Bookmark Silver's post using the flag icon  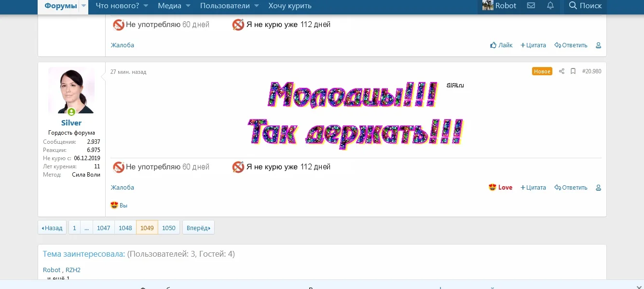pyautogui.click(x=573, y=71)
